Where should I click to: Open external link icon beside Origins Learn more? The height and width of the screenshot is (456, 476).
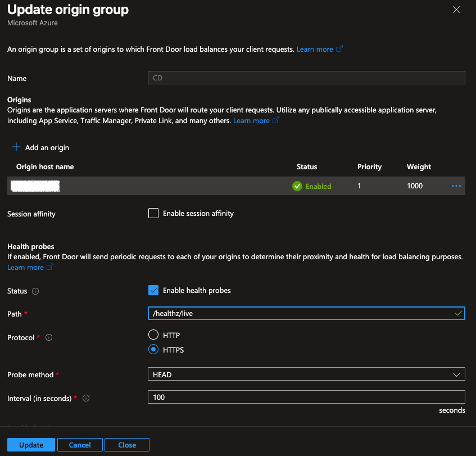pos(276,120)
